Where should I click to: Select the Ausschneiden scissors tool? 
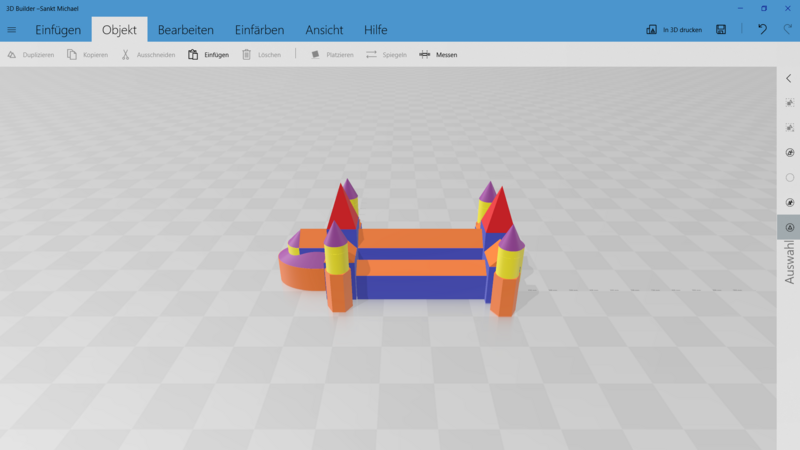coord(126,55)
